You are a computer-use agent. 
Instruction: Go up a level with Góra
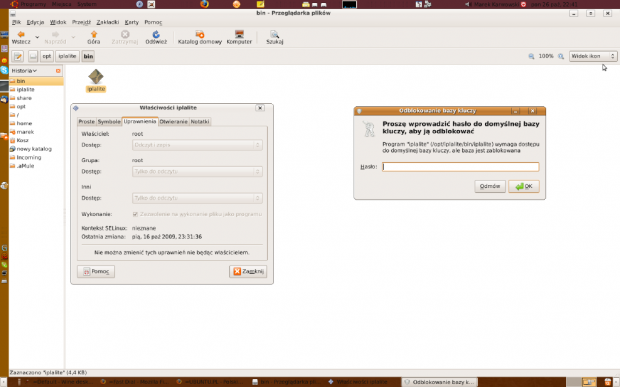(x=94, y=37)
